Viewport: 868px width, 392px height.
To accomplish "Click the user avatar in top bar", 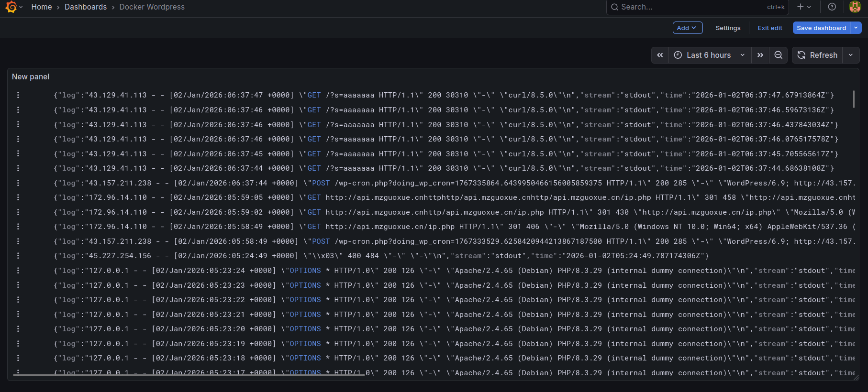I will pos(855,7).
